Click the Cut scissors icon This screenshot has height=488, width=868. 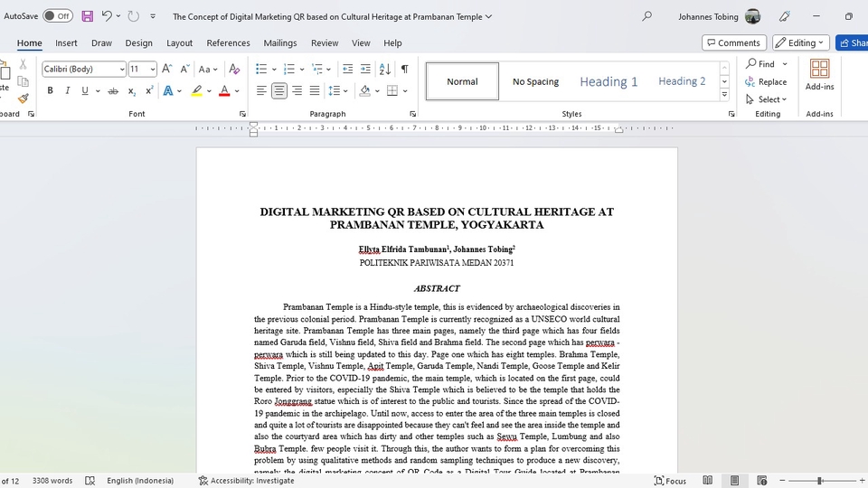(x=23, y=64)
